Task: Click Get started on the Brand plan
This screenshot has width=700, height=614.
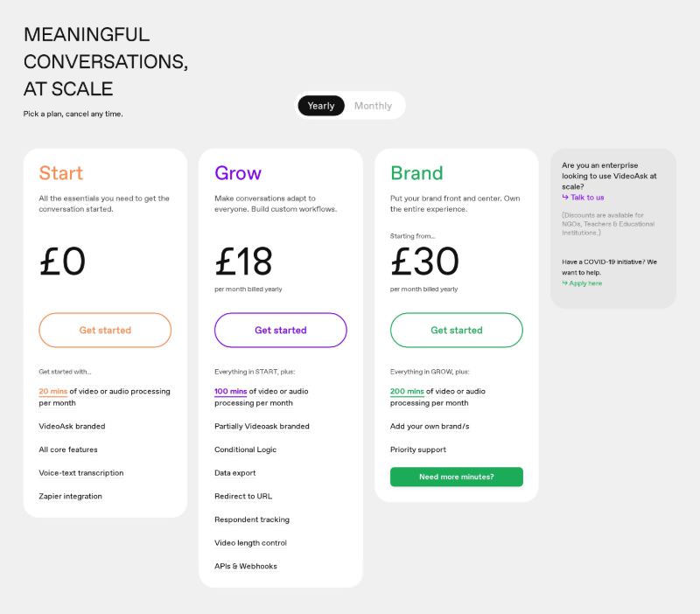Action: coord(457,331)
